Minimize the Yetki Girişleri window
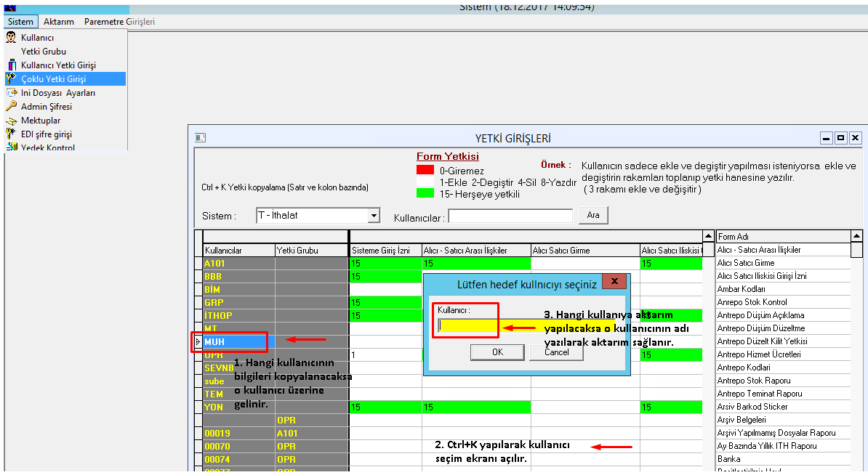The width and height of the screenshot is (868, 475). point(827,138)
